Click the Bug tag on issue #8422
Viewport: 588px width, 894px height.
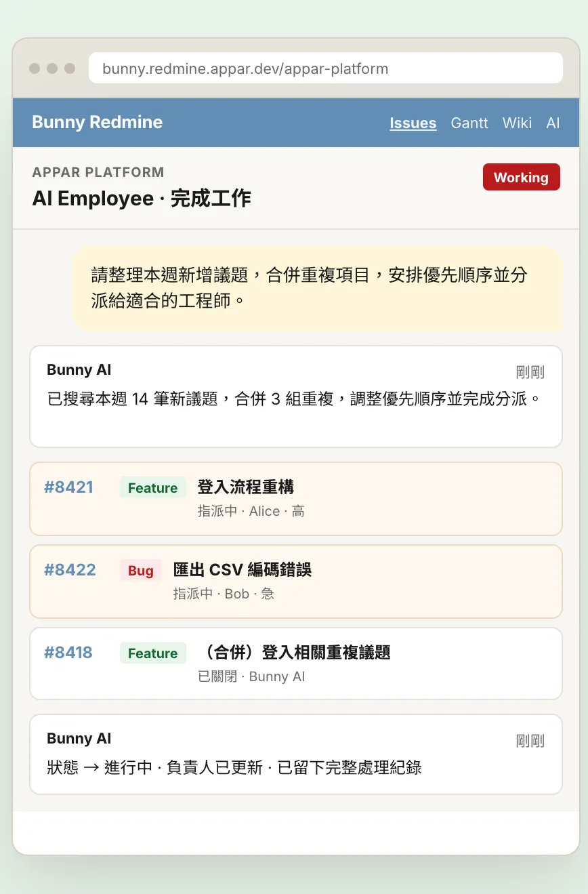coord(141,571)
